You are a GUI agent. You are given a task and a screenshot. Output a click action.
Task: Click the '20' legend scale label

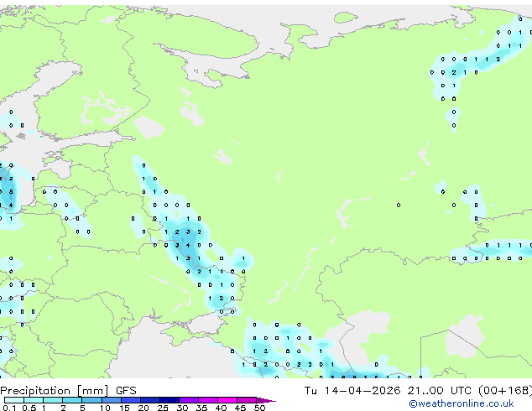coord(143,408)
